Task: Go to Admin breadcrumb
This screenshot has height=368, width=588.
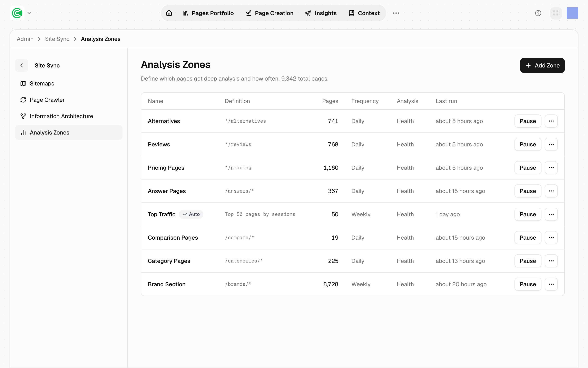Action: coord(25,39)
